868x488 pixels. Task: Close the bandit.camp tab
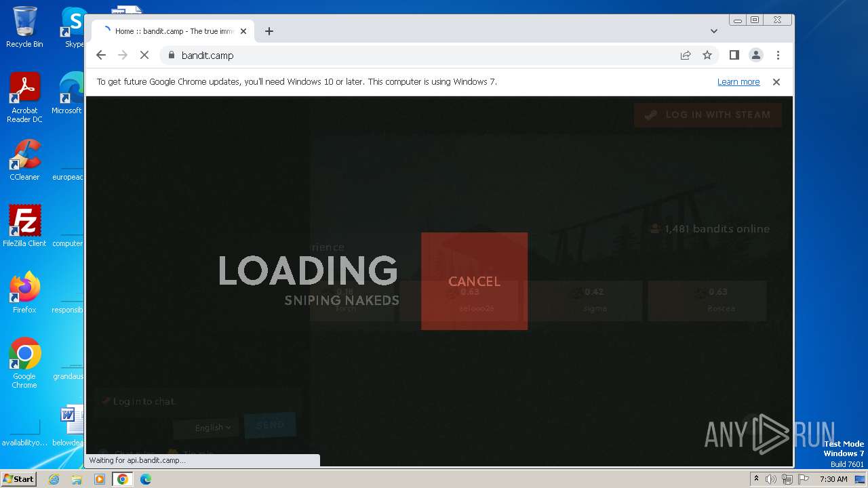[243, 31]
